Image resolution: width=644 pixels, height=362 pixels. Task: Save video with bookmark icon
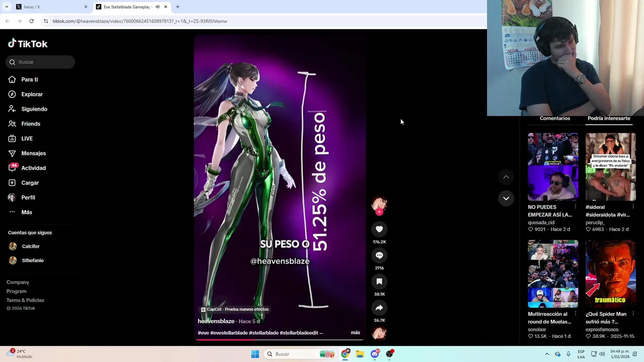[x=379, y=282]
